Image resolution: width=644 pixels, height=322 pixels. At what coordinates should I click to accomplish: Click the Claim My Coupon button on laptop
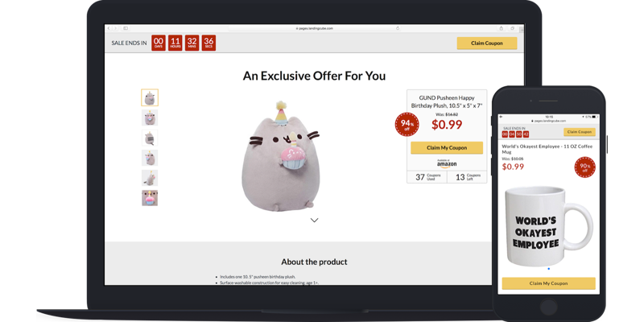coord(447,148)
